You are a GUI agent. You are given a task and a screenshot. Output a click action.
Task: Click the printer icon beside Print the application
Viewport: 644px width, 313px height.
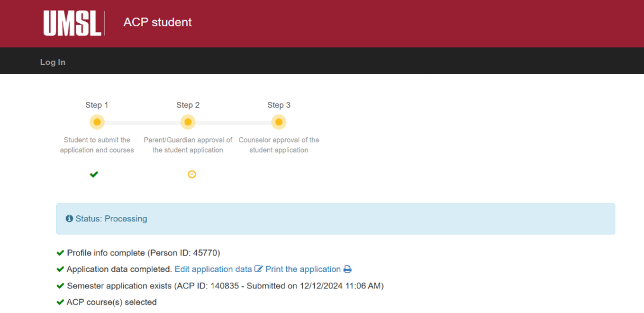[348, 268]
